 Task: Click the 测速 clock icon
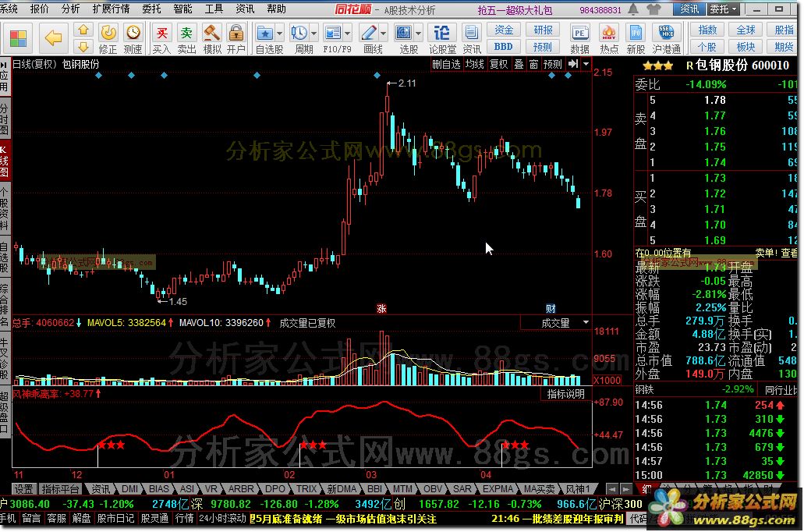click(x=133, y=38)
